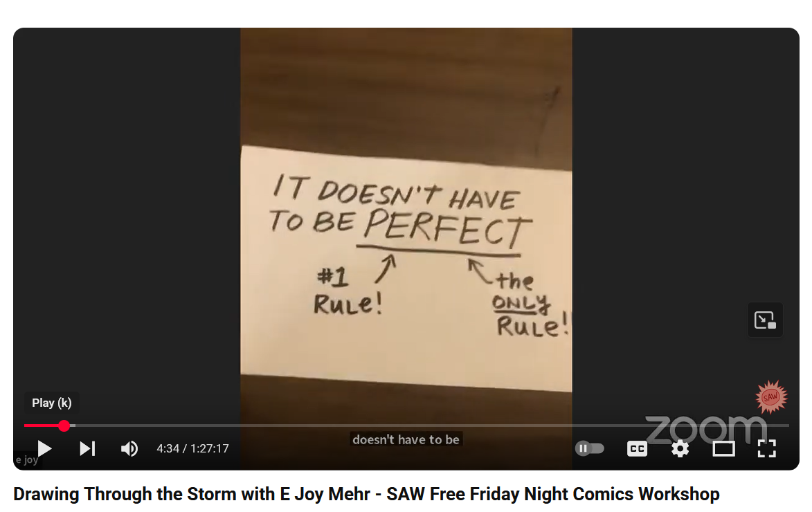Image resolution: width=812 pixels, height=512 pixels.
Task: Click the caption text 'doesn't have to be'
Action: tap(406, 439)
